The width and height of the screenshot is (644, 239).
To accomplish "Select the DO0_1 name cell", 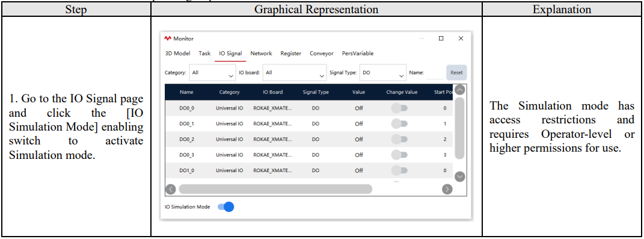I will (x=187, y=123).
